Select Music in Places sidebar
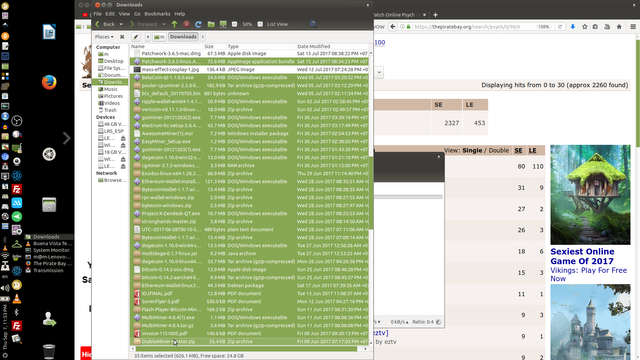 [110, 89]
